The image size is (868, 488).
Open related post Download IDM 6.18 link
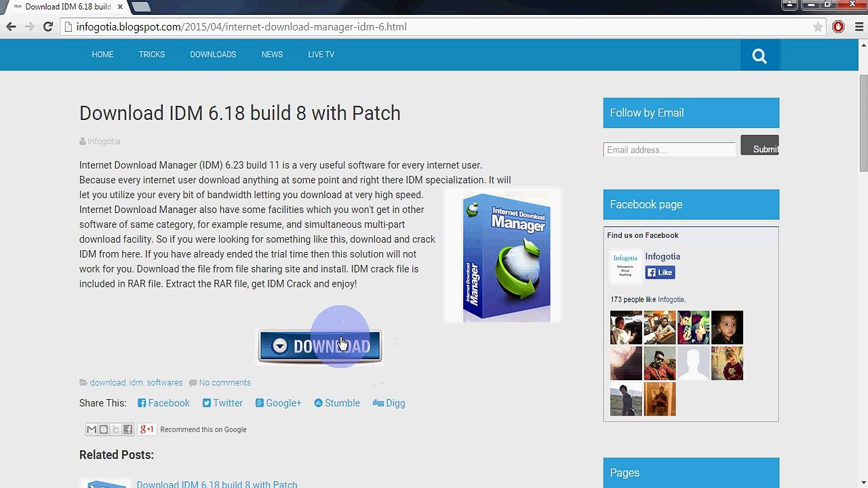coord(217,484)
